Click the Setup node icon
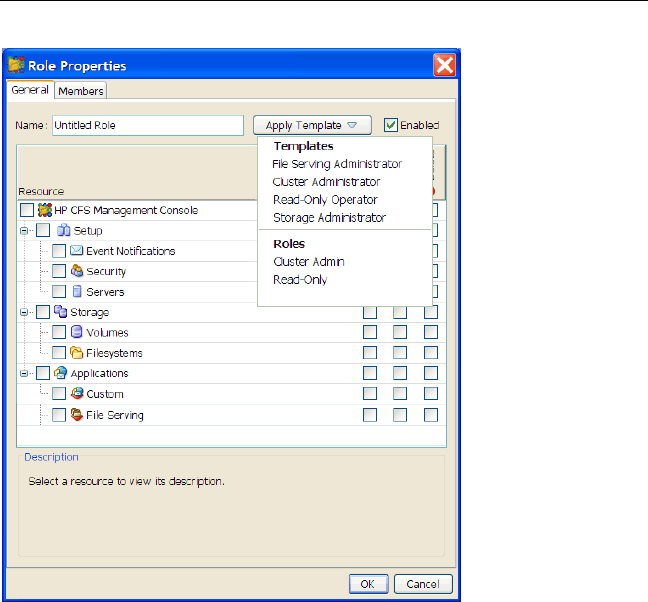The height and width of the screenshot is (602, 648). (x=61, y=230)
